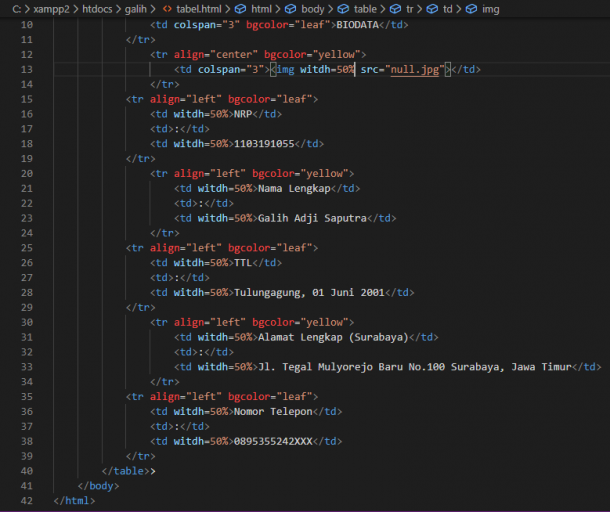Click line number 25 in gutter

27,248
